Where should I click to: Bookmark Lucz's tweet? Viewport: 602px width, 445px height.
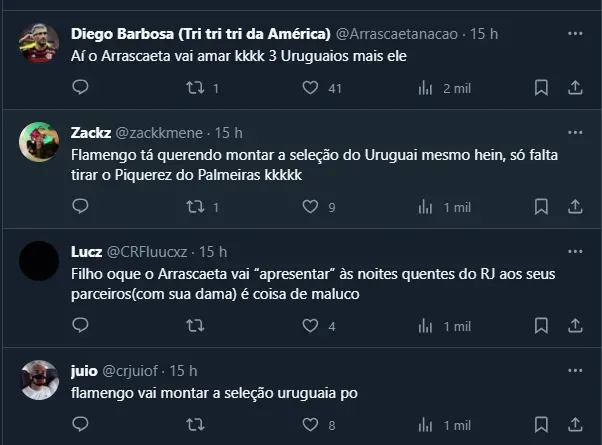tap(541, 326)
